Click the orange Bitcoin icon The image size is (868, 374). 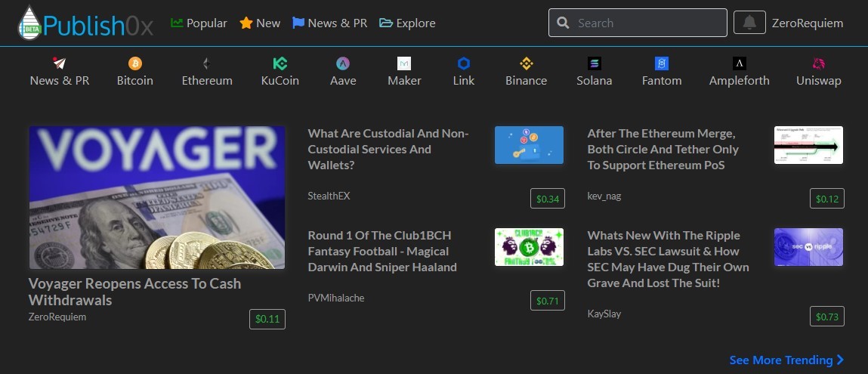tap(135, 63)
